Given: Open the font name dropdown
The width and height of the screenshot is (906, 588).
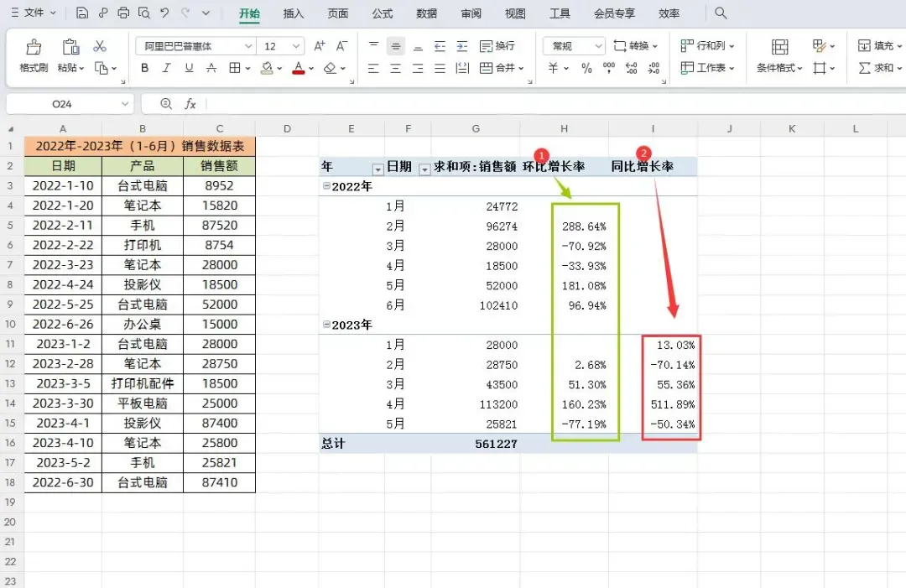Looking at the screenshot, I should (x=247, y=46).
